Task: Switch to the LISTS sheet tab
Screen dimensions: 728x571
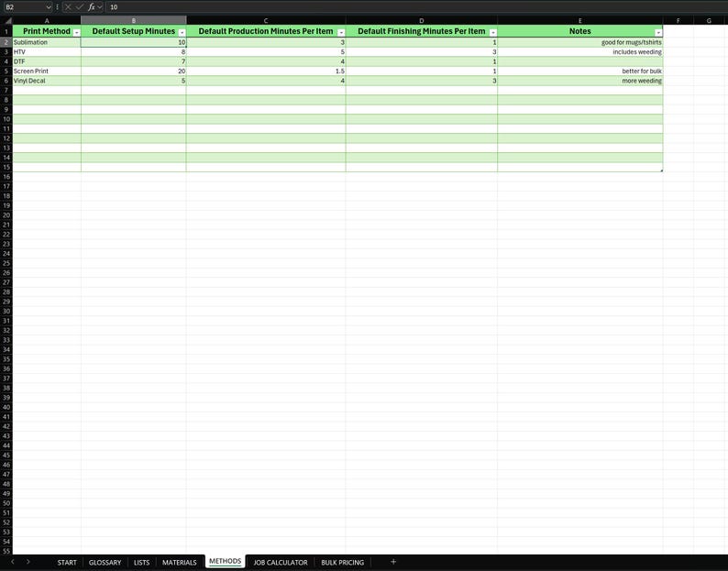Action: (x=141, y=562)
